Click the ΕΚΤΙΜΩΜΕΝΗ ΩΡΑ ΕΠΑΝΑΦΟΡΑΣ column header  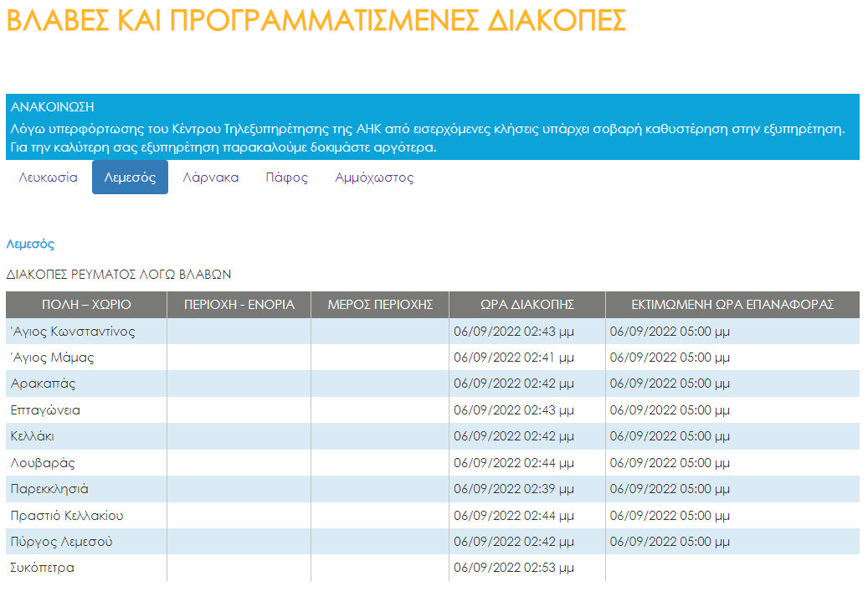732,305
